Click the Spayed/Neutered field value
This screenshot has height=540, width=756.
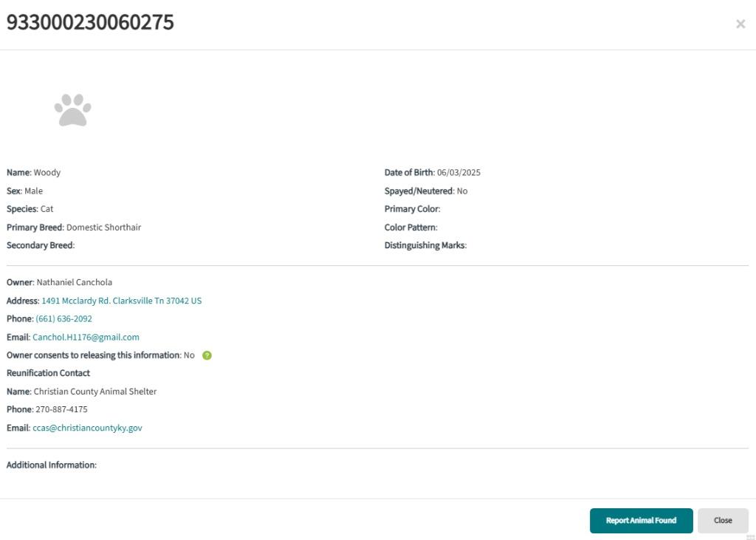click(462, 191)
